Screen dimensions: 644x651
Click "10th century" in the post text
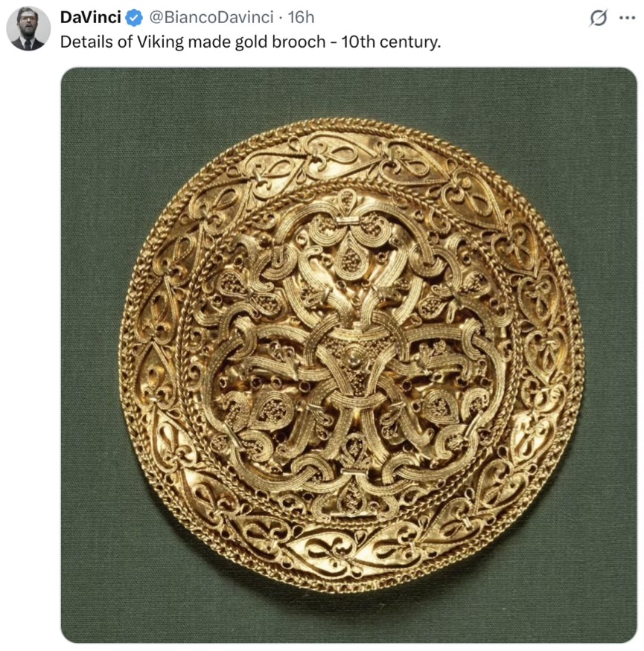pos(391,42)
